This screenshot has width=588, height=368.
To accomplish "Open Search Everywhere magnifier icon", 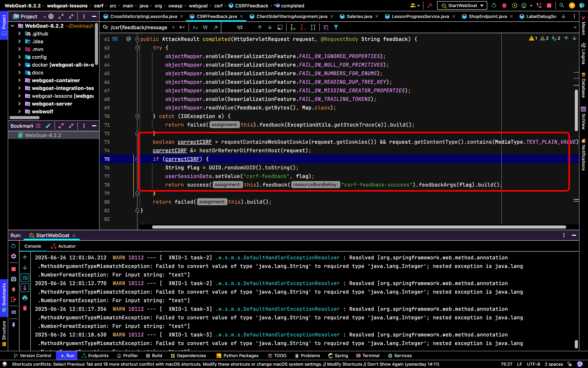I will coord(562,5).
